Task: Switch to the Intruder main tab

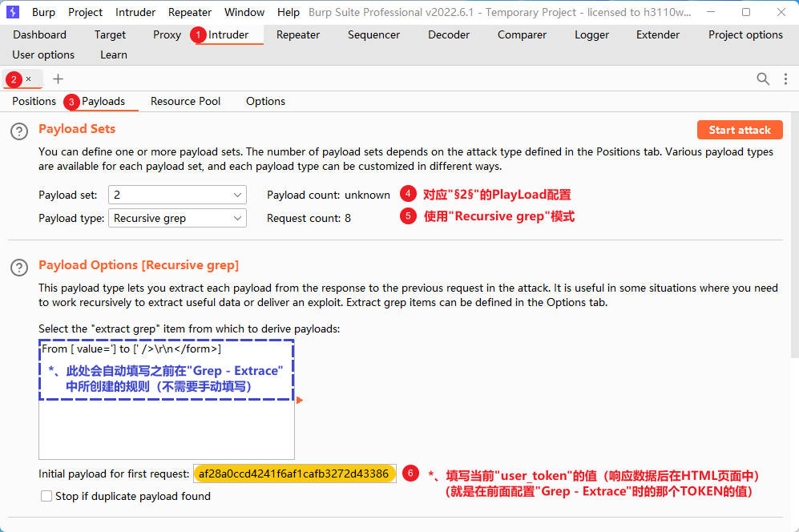Action: [x=228, y=34]
